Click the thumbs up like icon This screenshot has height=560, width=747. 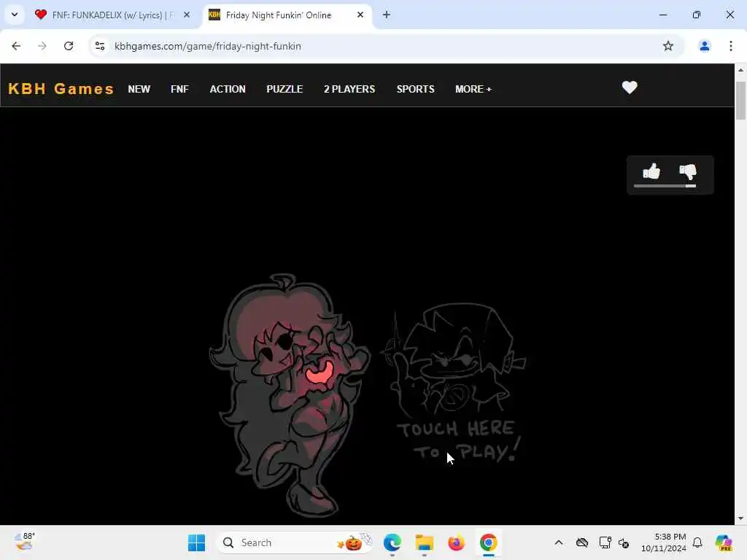click(x=651, y=171)
